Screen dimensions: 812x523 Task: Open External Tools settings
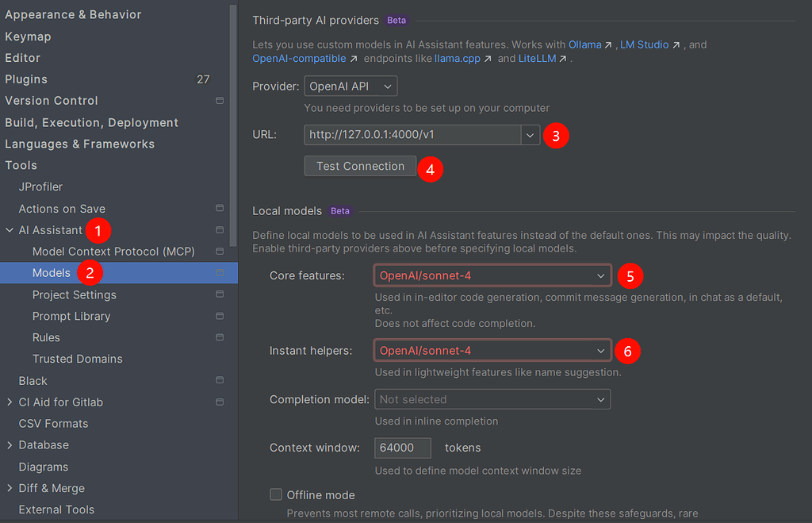pos(56,510)
